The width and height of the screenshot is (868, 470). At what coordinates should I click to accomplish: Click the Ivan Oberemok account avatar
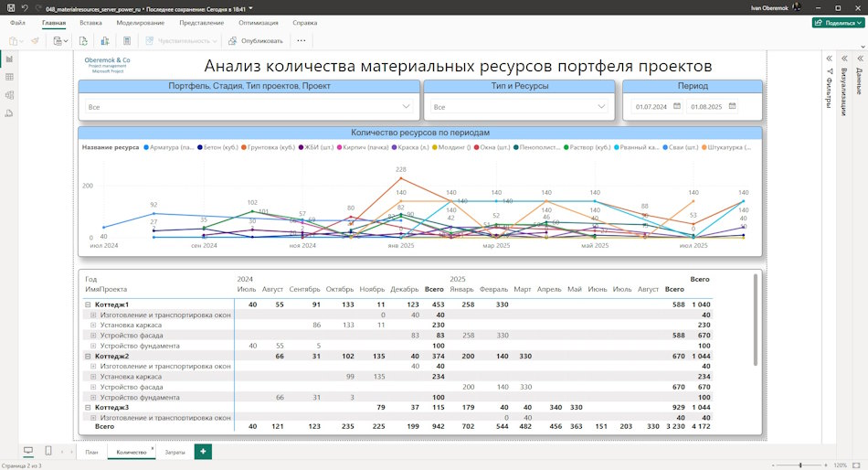[x=797, y=7]
